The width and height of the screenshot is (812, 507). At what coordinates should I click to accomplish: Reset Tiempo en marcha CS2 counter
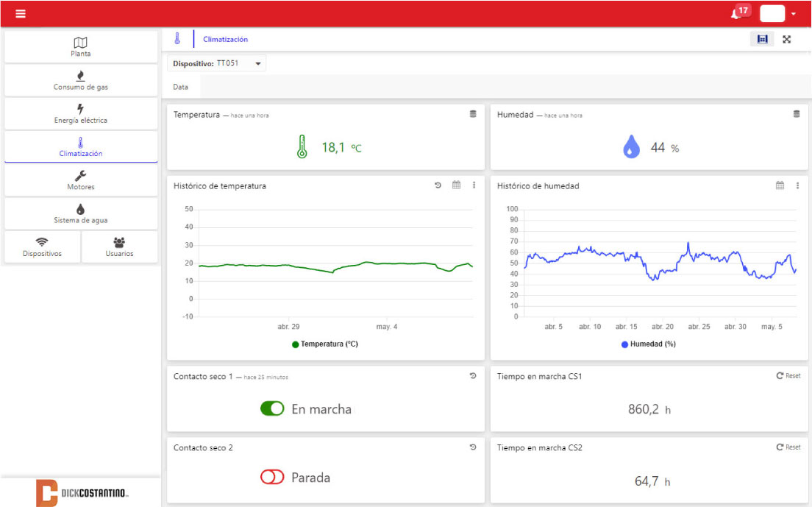[788, 447]
